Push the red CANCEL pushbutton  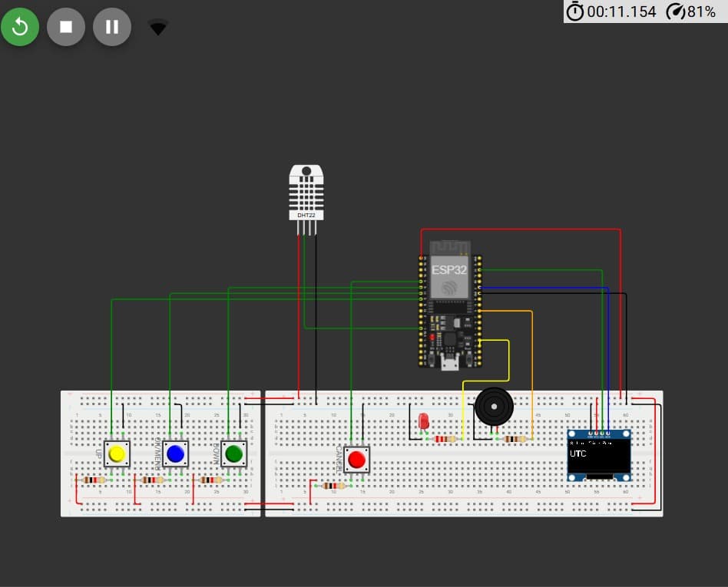(x=356, y=460)
